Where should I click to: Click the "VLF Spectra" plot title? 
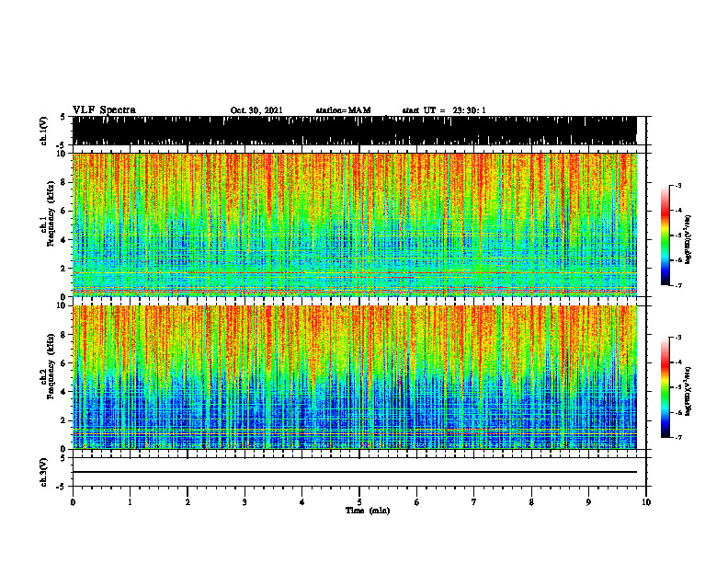pyautogui.click(x=104, y=110)
